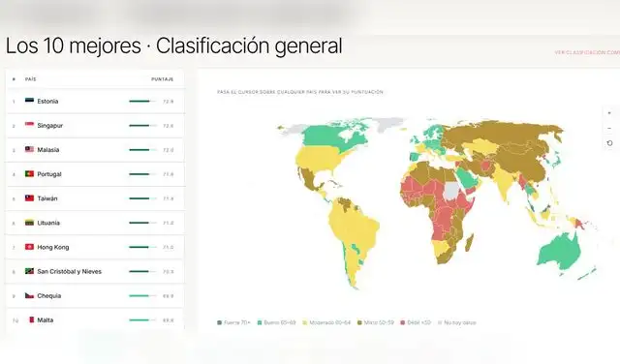Click the Moderado 60–64 legend swatch
The image size is (620, 364).
[305, 322]
